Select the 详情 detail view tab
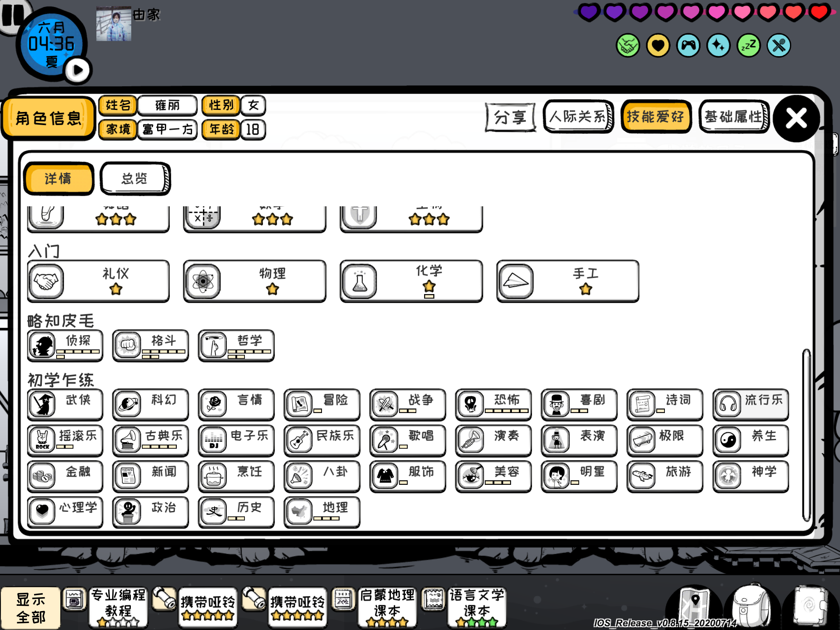The height and width of the screenshot is (630, 840). pyautogui.click(x=58, y=179)
